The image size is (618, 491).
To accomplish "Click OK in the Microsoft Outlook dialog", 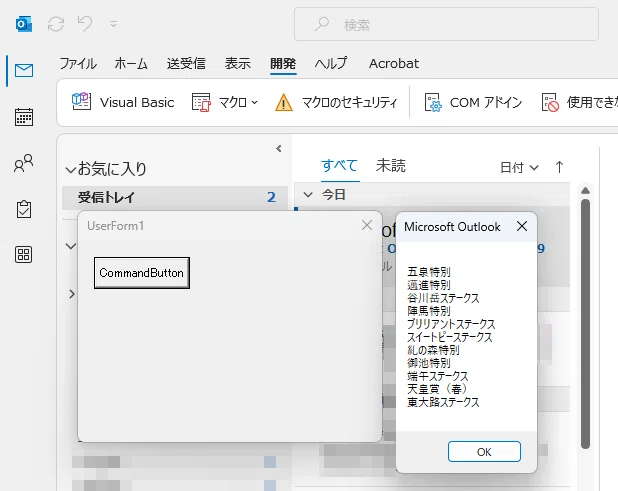I will click(x=484, y=452).
